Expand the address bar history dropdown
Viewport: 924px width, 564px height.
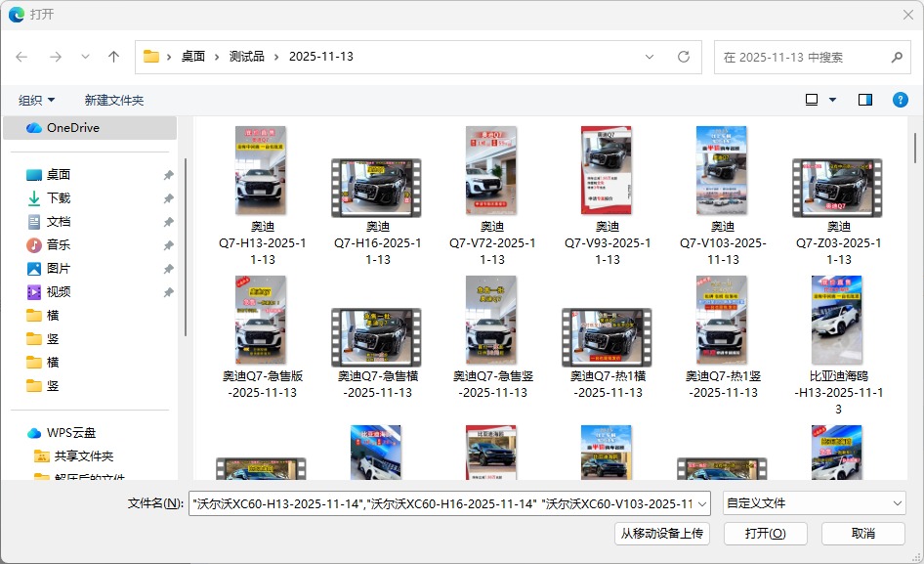pyautogui.click(x=650, y=57)
